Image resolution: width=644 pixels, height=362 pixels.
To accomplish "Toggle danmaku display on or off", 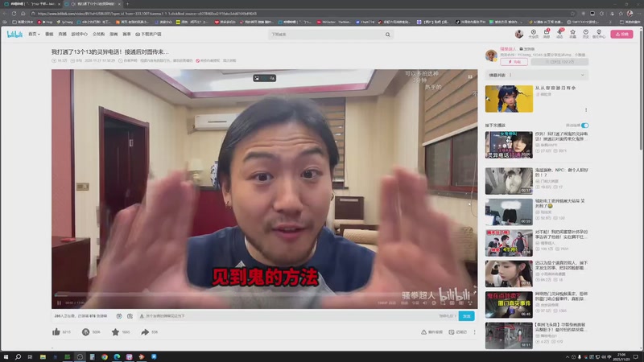I will tap(119, 316).
